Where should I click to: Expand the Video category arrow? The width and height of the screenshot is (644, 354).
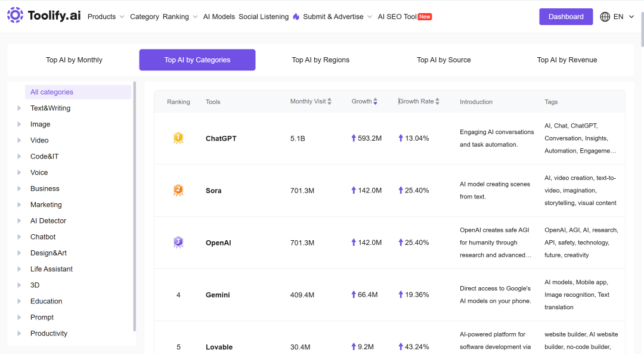(x=19, y=140)
